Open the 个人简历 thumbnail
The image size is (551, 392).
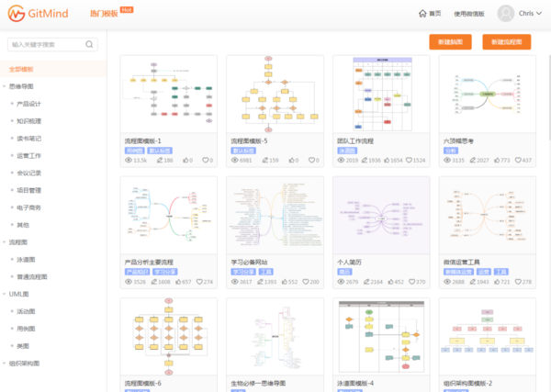point(381,216)
